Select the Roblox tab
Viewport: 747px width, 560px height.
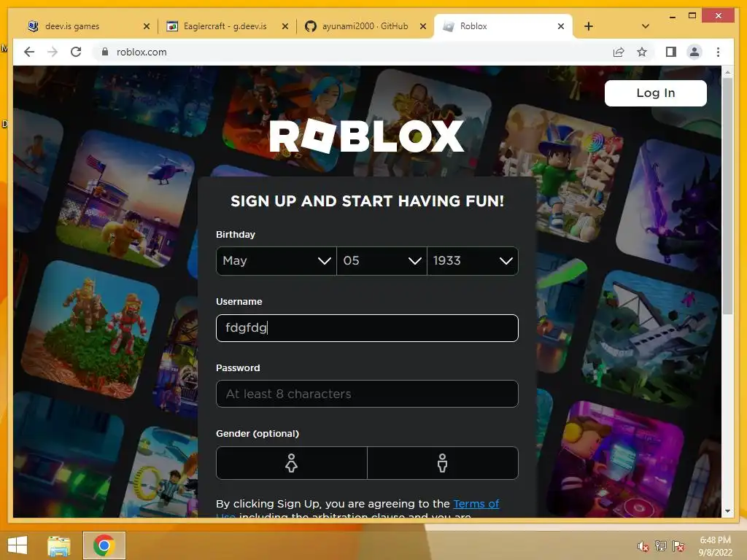click(503, 26)
